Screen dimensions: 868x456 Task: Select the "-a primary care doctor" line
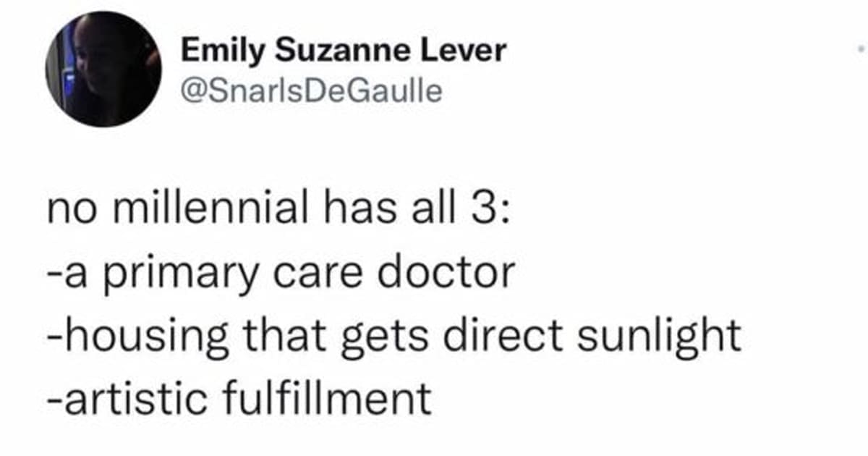tap(281, 271)
